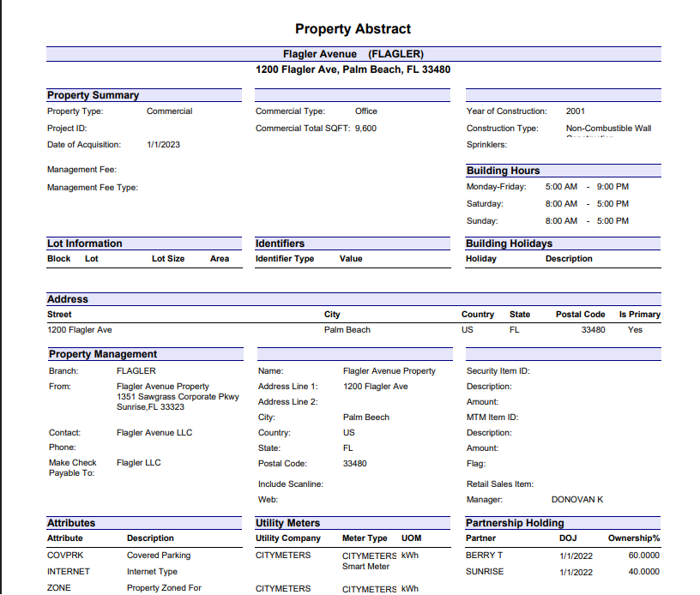700x595 pixels.
Task: Select the Is Primary Yes value
Action: click(x=636, y=329)
